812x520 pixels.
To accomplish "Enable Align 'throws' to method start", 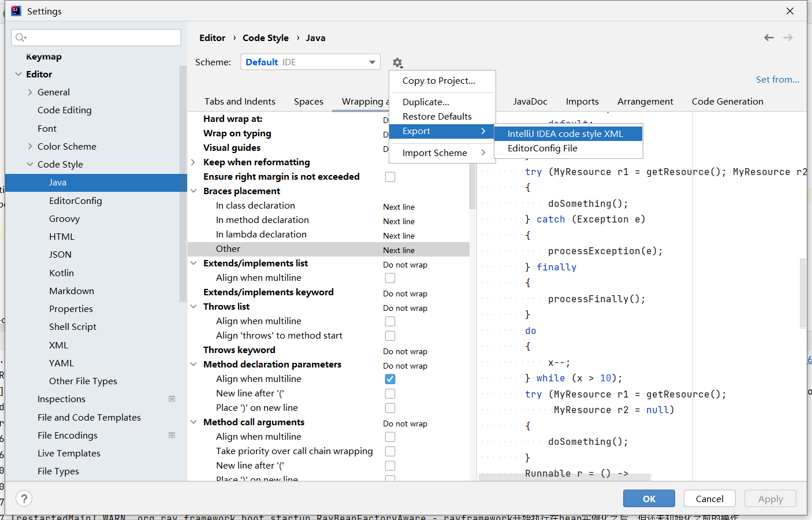I will (x=390, y=336).
